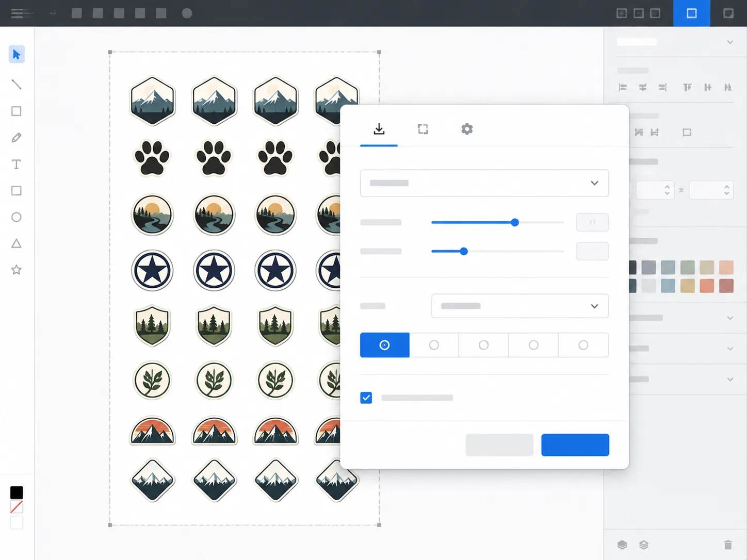The image size is (747, 560).
Task: Pick the star shape tool
Action: [17, 270]
